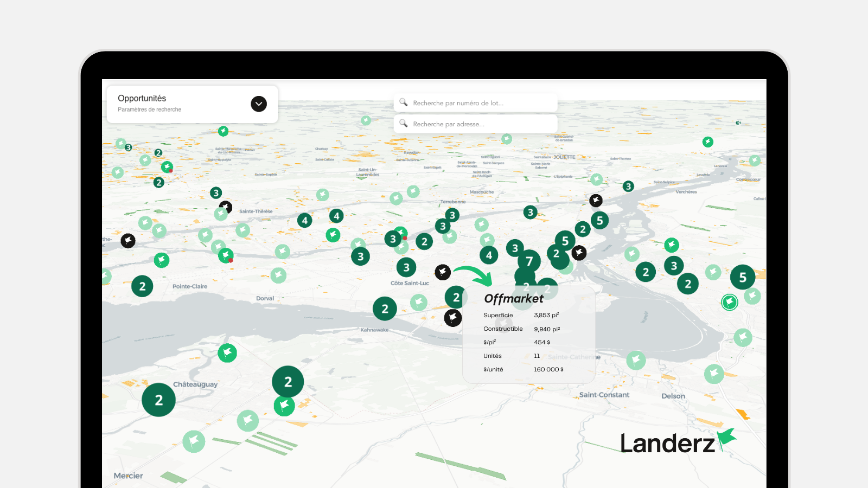Click the Offmarket popup title

(513, 299)
